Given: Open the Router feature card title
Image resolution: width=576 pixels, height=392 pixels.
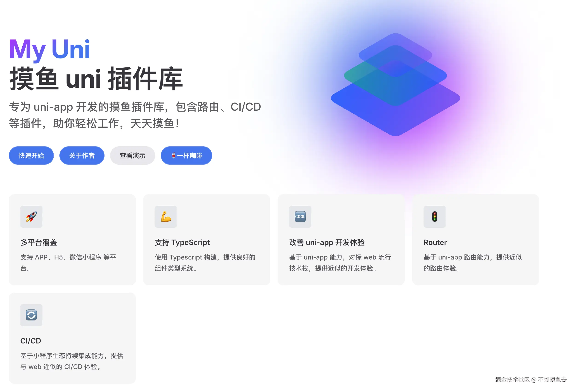Looking at the screenshot, I should pyautogui.click(x=435, y=242).
